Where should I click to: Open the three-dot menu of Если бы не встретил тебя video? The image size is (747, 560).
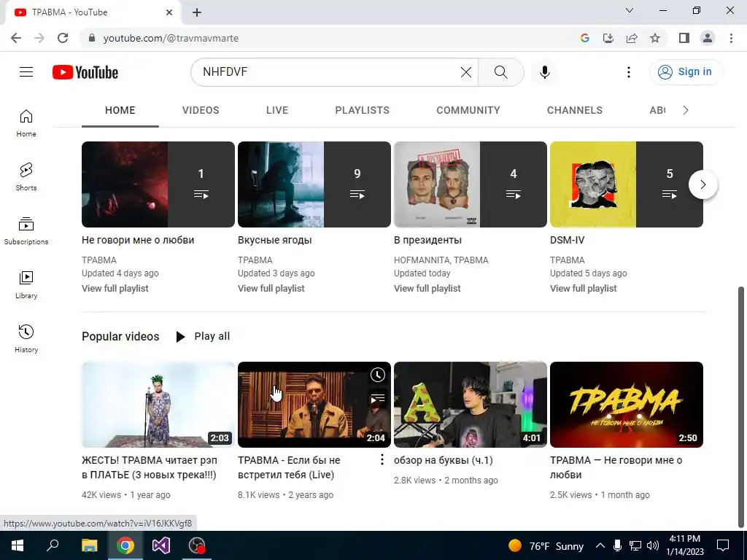click(382, 459)
